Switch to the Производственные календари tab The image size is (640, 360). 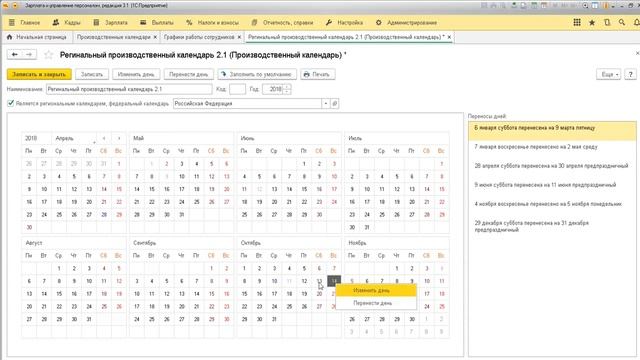(x=113, y=37)
